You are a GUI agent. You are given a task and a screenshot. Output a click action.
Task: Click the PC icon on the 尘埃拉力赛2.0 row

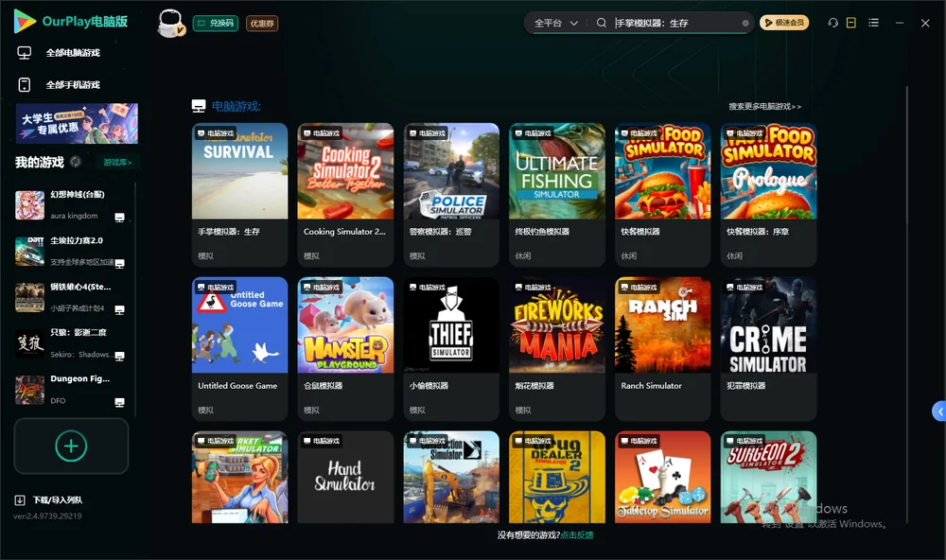[x=119, y=263]
